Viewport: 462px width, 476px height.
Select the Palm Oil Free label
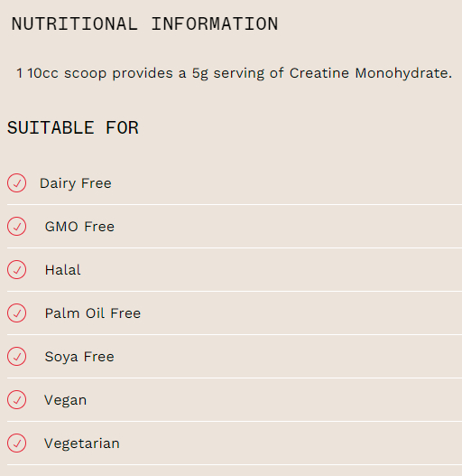coord(93,313)
